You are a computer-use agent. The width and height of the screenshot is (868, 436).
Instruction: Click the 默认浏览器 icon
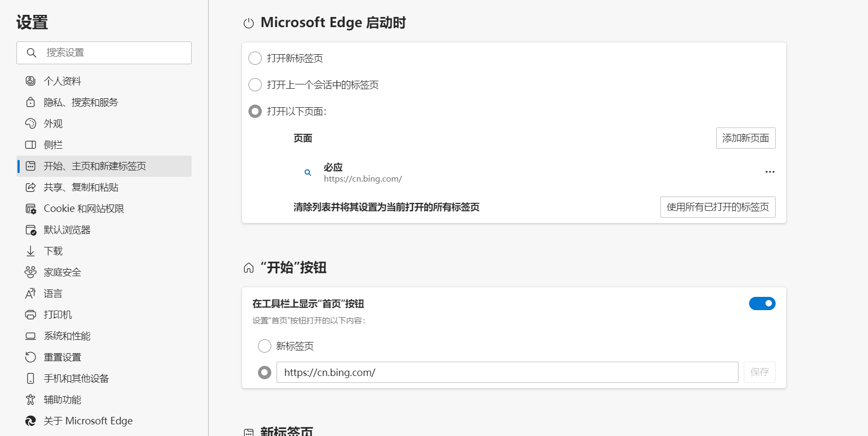pyautogui.click(x=31, y=229)
